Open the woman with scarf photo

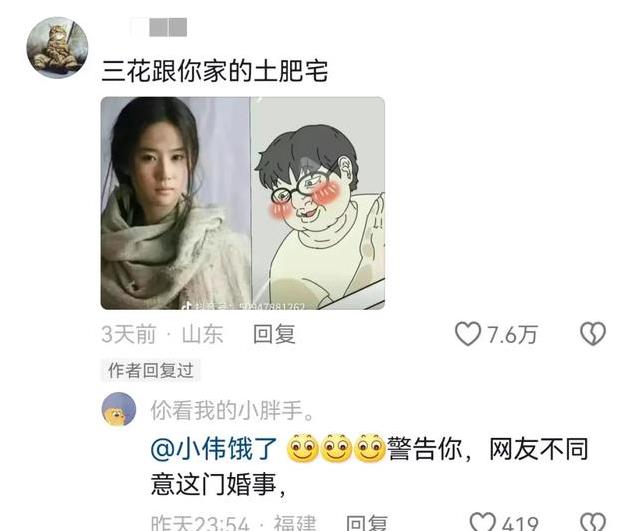[175, 203]
